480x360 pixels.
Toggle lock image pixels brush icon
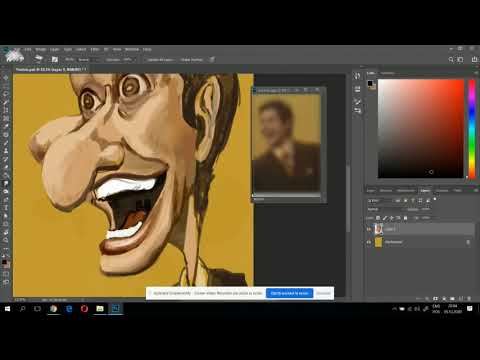pyautogui.click(x=385, y=218)
